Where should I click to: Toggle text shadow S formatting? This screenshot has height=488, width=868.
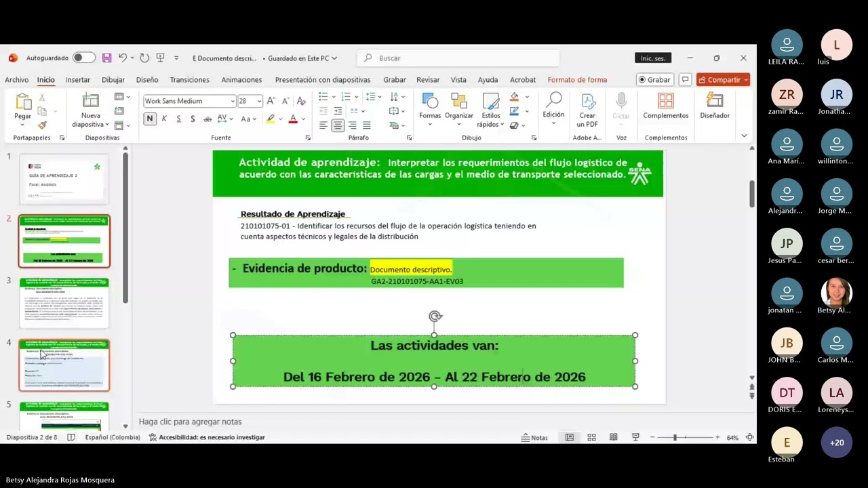(x=193, y=119)
